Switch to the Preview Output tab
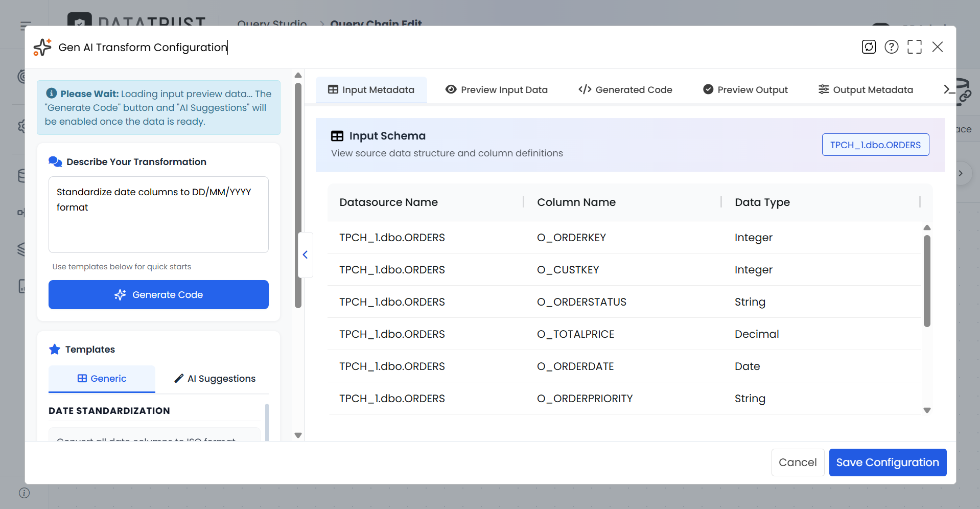 pyautogui.click(x=745, y=90)
